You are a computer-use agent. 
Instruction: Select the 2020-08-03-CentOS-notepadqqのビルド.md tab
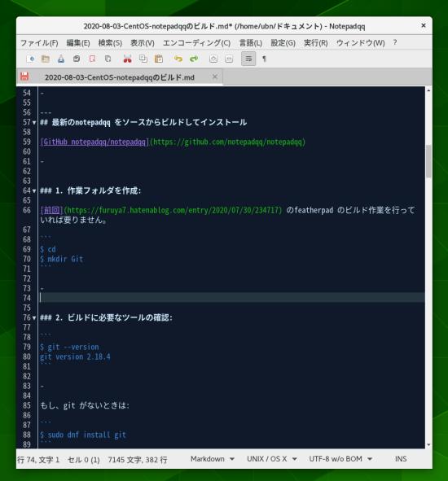point(120,77)
